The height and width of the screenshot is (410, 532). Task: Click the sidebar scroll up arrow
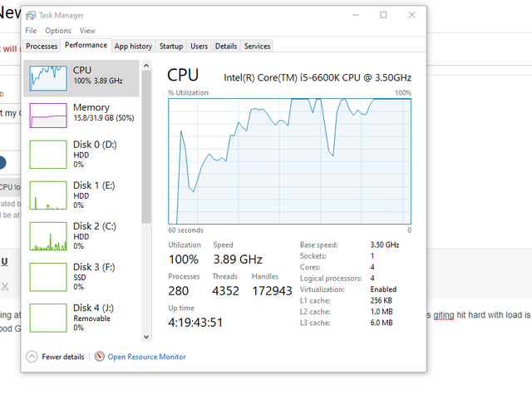[146, 66]
